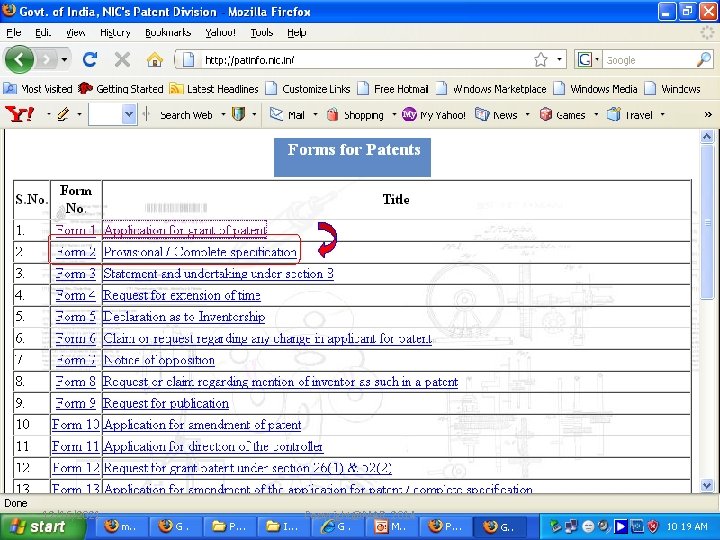Click the Yahoo! logo in toolbar

(19, 114)
